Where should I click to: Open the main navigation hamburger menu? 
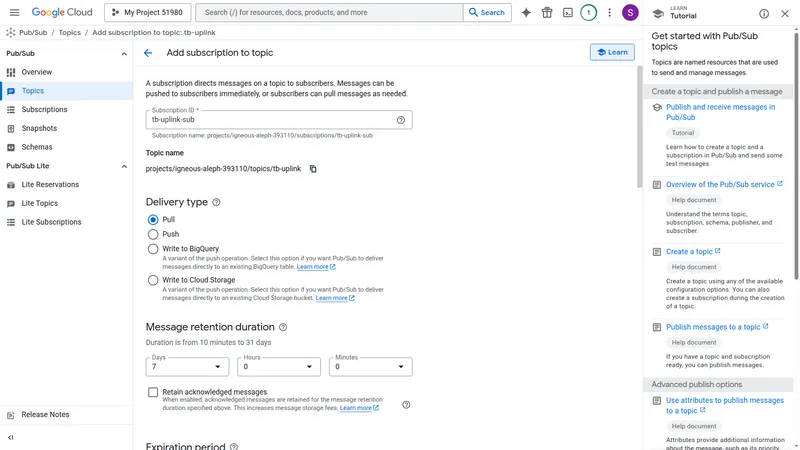coord(14,12)
